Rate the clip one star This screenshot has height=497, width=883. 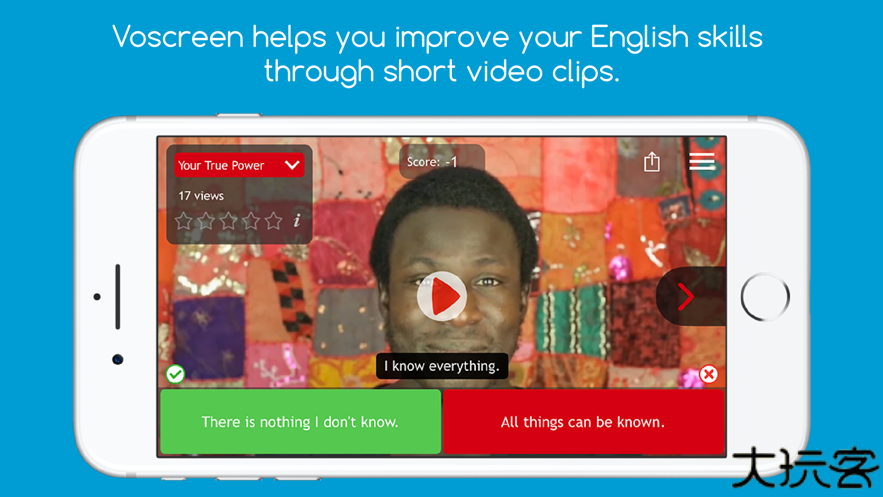[x=184, y=221]
